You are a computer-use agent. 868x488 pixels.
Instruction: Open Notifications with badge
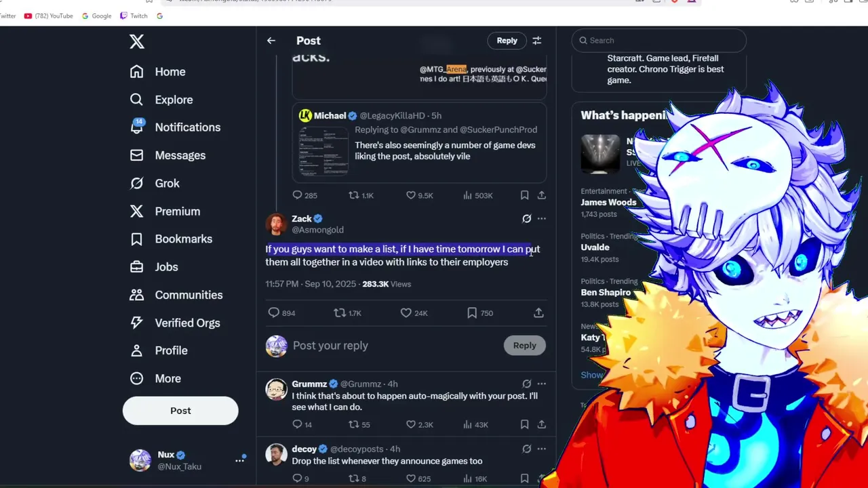[175, 127]
